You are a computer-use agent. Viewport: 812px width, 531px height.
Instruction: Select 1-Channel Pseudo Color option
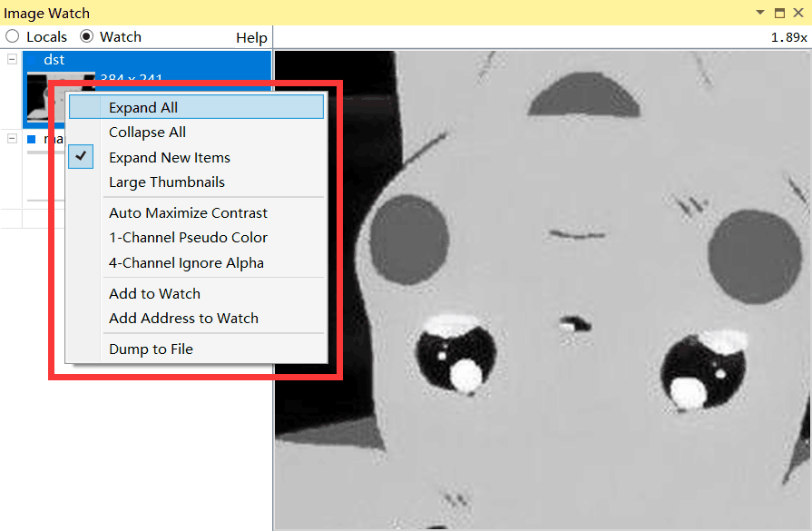196,237
